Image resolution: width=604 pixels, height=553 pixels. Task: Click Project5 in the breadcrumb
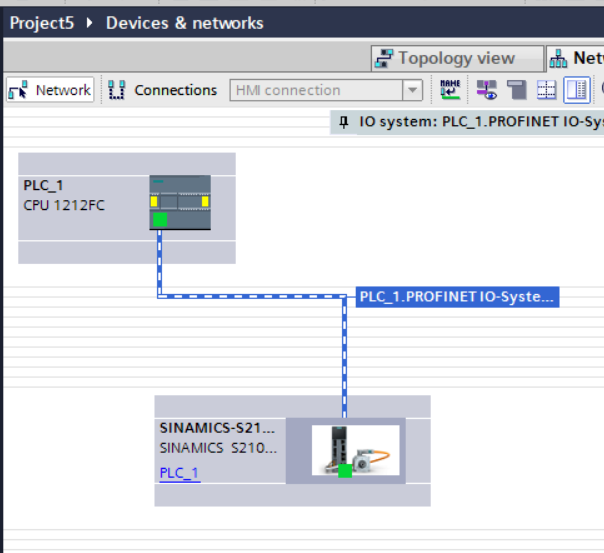42,23
